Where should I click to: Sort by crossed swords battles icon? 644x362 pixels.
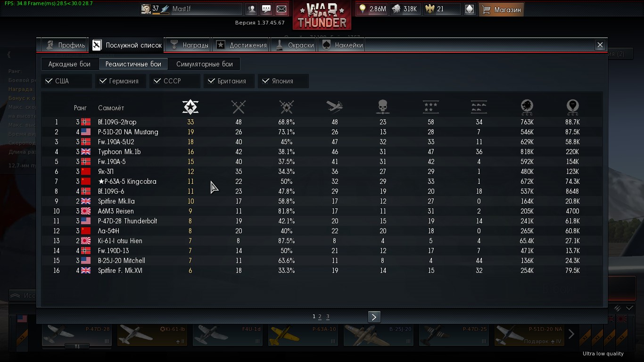(239, 107)
